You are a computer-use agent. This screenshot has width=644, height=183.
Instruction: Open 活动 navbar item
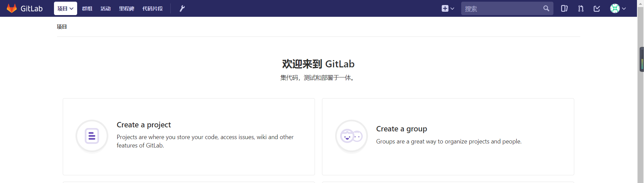(106, 8)
